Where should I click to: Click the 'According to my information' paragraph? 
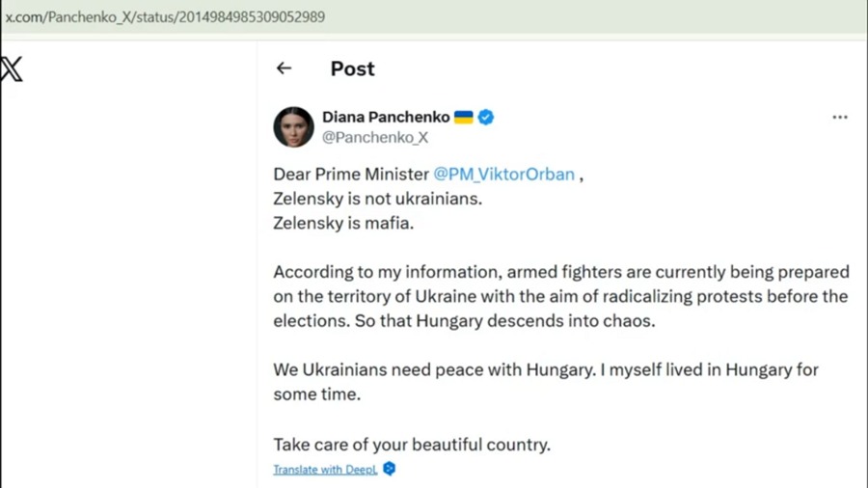[x=559, y=296]
